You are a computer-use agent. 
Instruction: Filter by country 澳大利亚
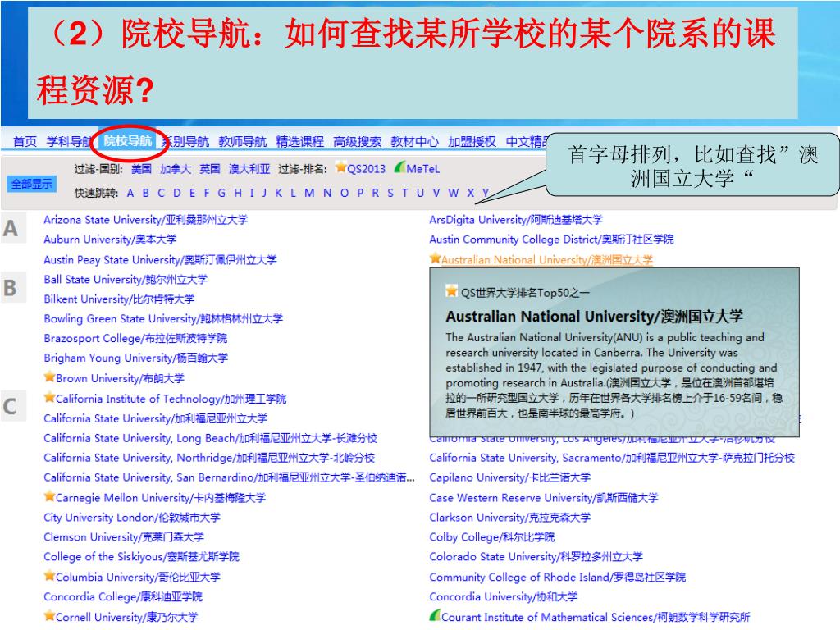point(249,169)
